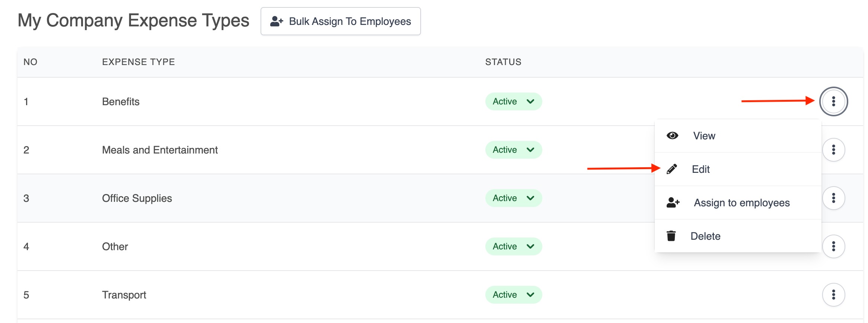Screen dimensions: 868x323
Task: Choose View from the context menu
Action: click(x=738, y=136)
